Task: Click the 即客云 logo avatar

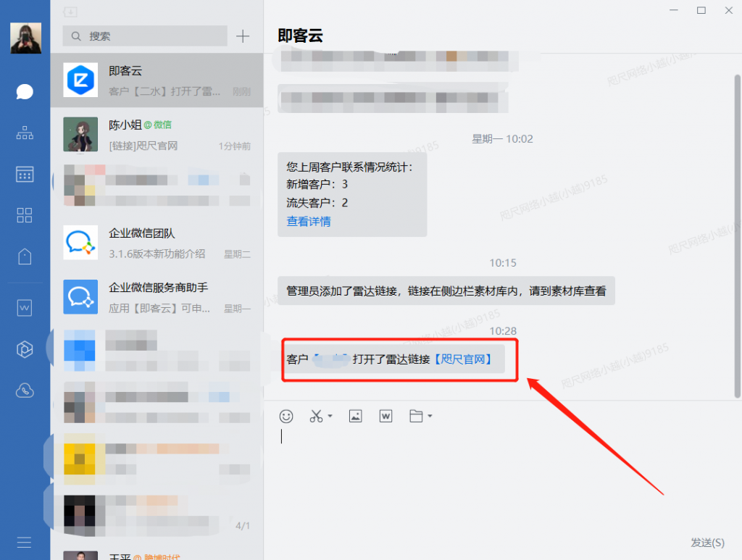Action: [x=80, y=80]
